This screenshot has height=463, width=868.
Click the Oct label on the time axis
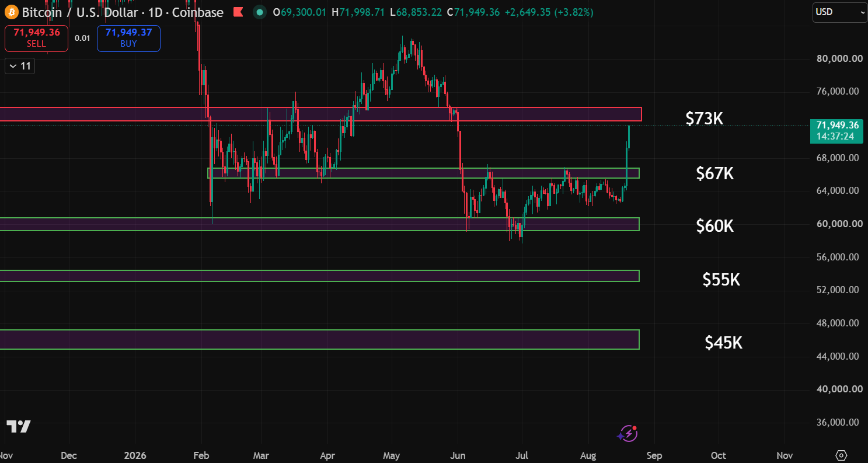[x=719, y=455]
